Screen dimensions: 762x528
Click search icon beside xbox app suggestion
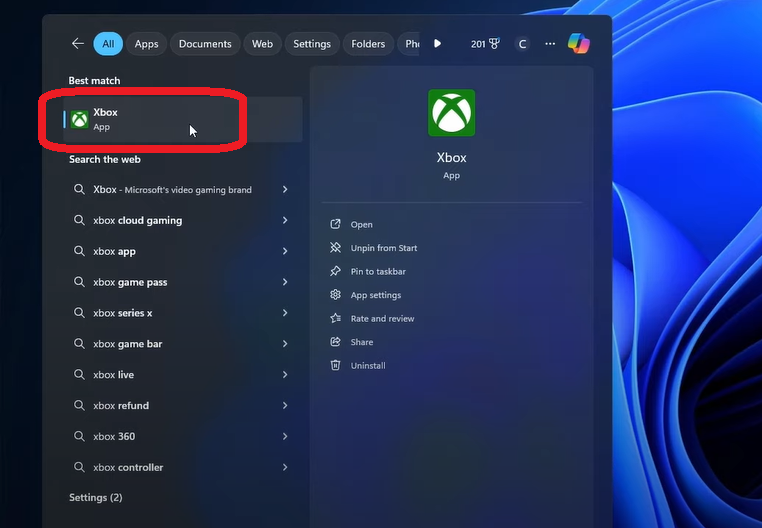[79, 250]
